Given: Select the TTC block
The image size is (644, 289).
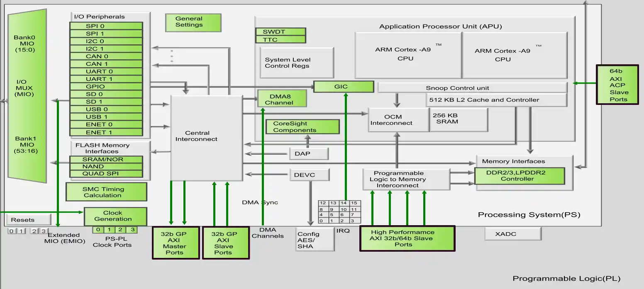Looking at the screenshot, I should pos(281,39).
